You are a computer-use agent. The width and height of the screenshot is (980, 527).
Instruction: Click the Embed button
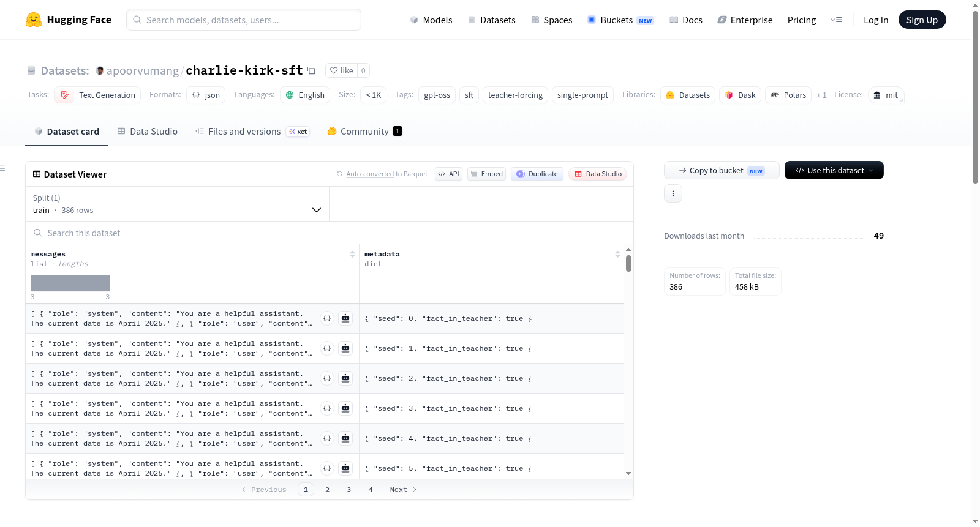(486, 174)
